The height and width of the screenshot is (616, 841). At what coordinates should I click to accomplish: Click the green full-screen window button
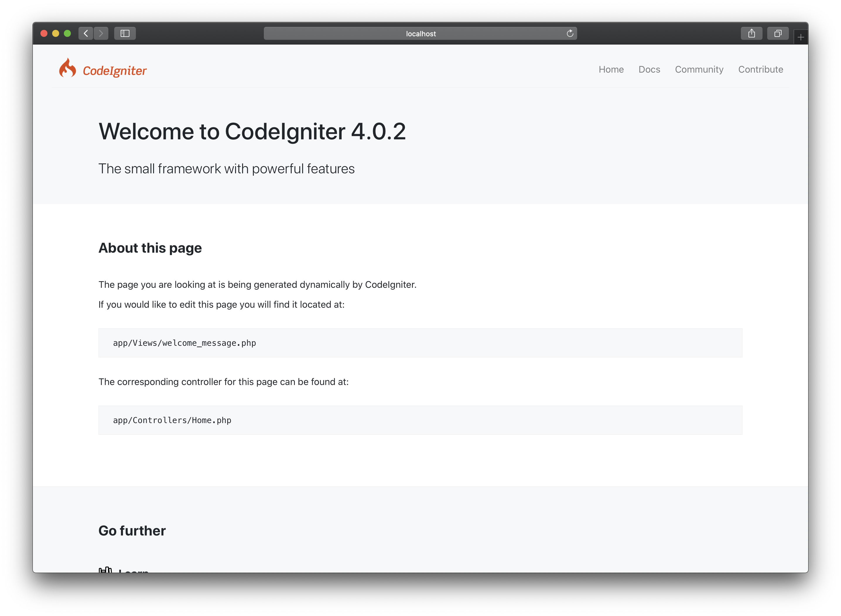(67, 34)
